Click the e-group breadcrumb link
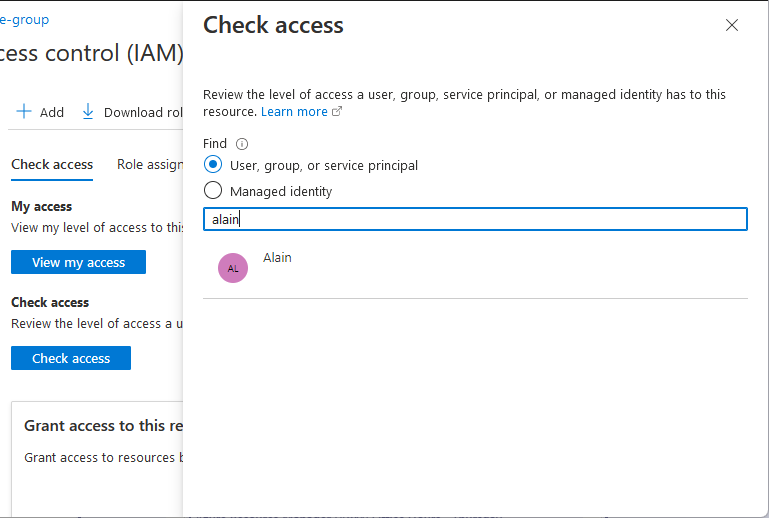769x518 pixels. coord(25,20)
